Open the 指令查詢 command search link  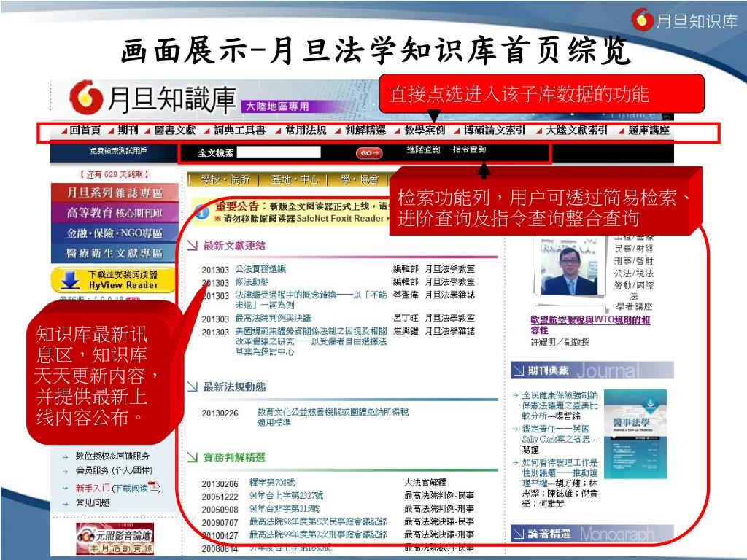[469, 149]
